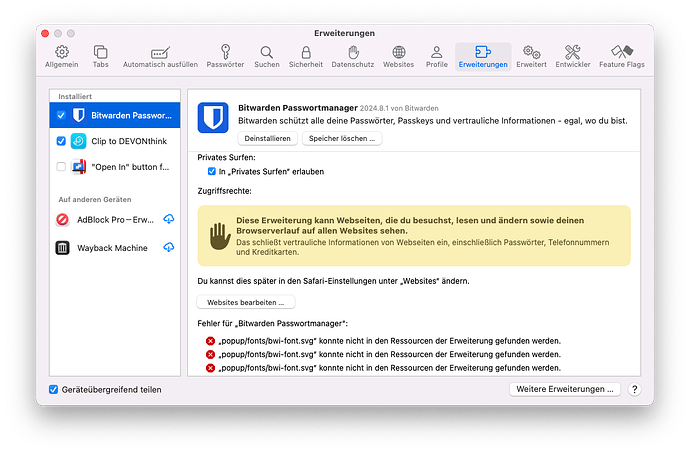Open the Passwörter pane
The width and height of the screenshot is (690, 453).
click(x=225, y=56)
